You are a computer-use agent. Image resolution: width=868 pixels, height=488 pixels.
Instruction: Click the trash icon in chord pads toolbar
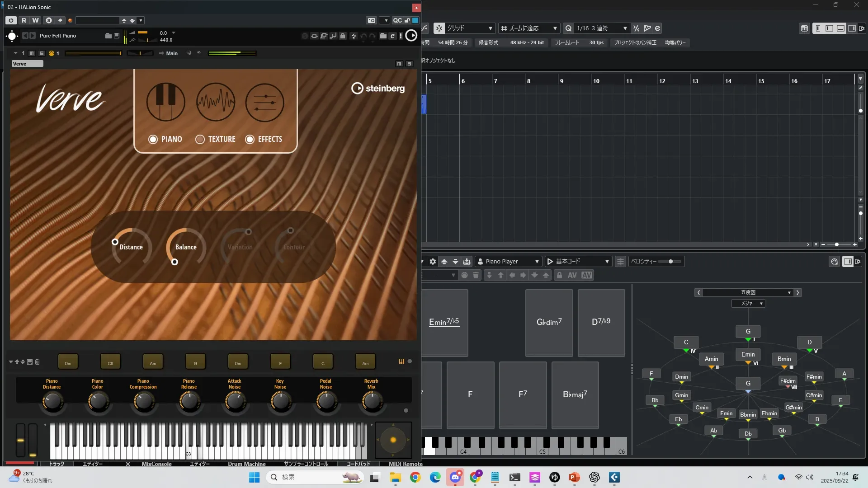pos(476,275)
